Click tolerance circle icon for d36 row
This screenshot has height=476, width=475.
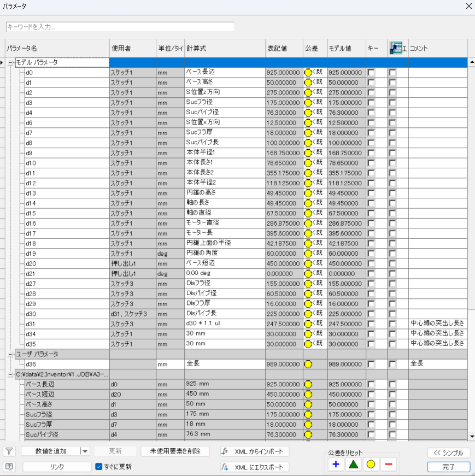pyautogui.click(x=308, y=364)
